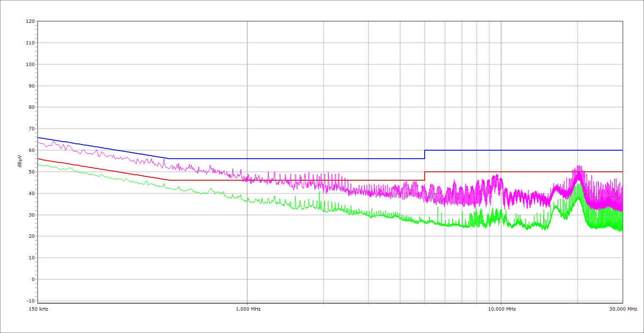Screen dimensions: 644x333
Task: Click the 0 tick label on the y-axis
Action: point(33,279)
